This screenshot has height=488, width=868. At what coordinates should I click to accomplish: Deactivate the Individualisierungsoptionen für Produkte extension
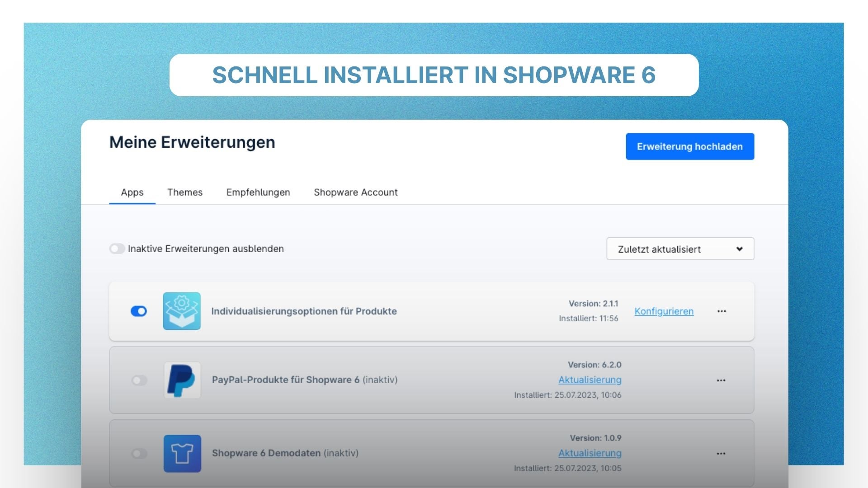pos(139,311)
